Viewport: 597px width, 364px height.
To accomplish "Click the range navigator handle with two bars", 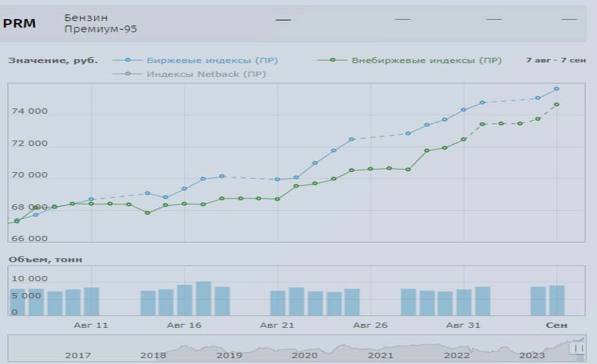I will (x=579, y=348).
